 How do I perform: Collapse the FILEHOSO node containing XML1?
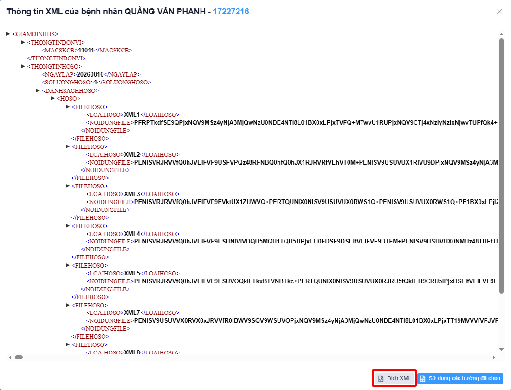tap(68, 107)
